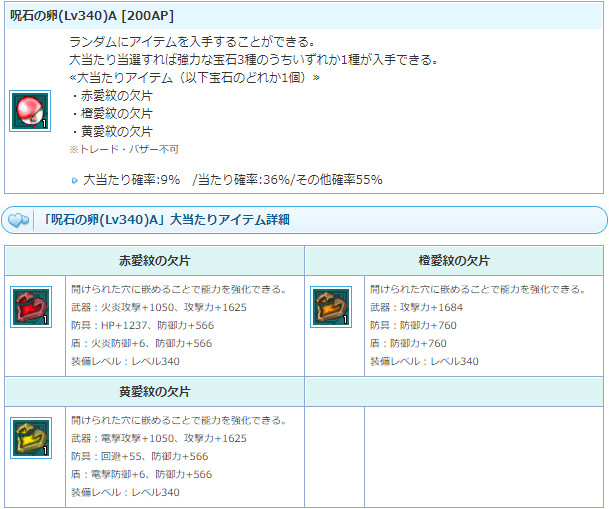Click the 大当たりアイテム詳細 section heading
The width and height of the screenshot is (609, 509).
pos(166,220)
